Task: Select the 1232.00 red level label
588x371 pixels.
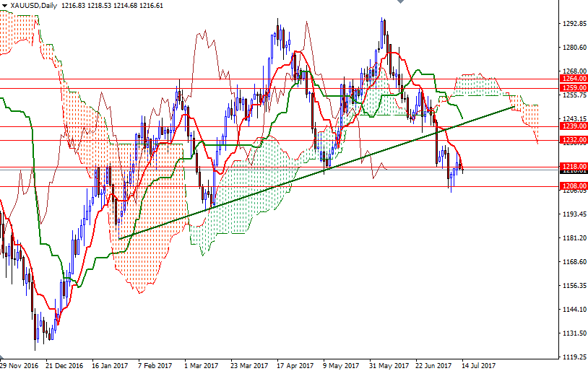Action: click(x=574, y=140)
